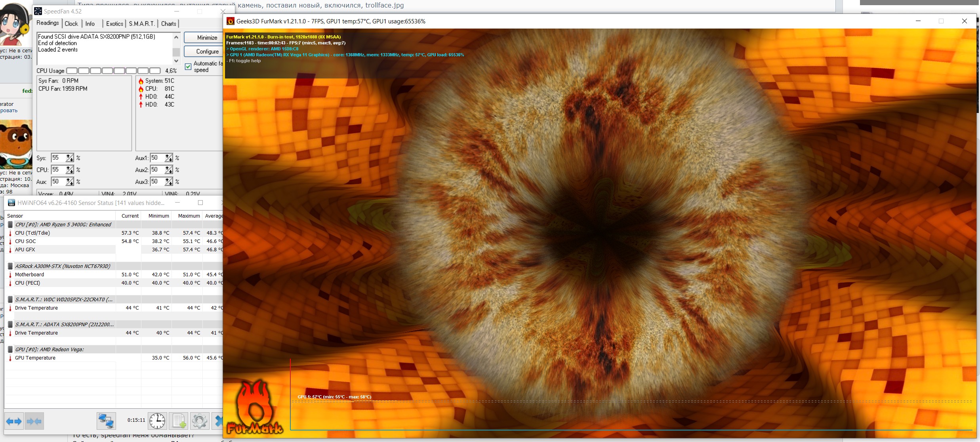The height and width of the screenshot is (442, 980).
Task: Click HWiNFO collapse columns arrows icon
Action: (34, 421)
